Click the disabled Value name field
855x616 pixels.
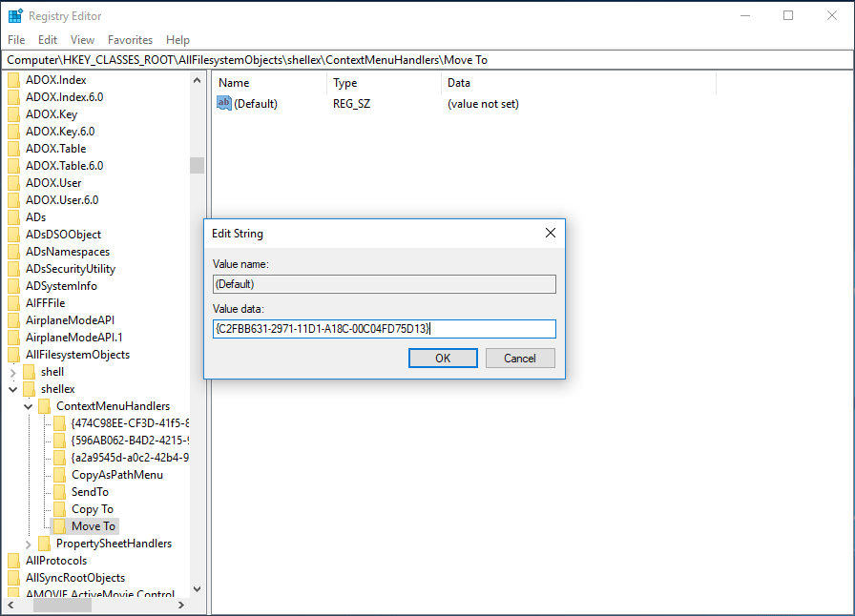384,284
